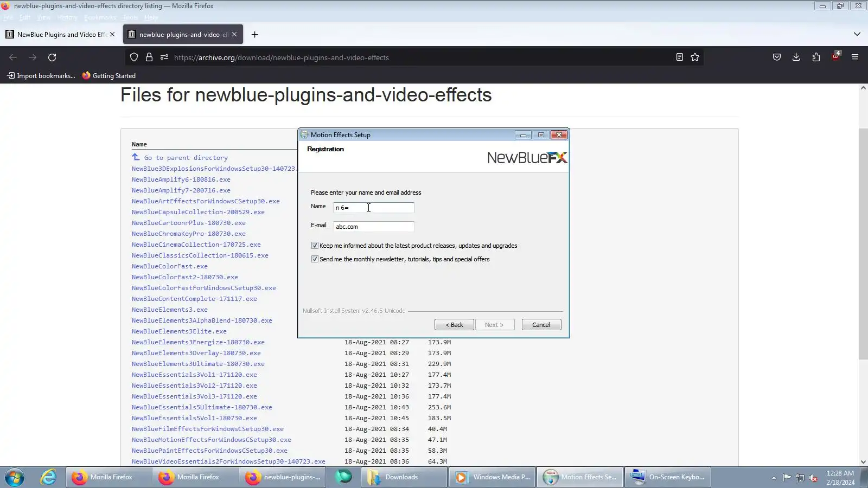Click NewBlueEssentials5Ultimate-180730.exe link

(202, 407)
